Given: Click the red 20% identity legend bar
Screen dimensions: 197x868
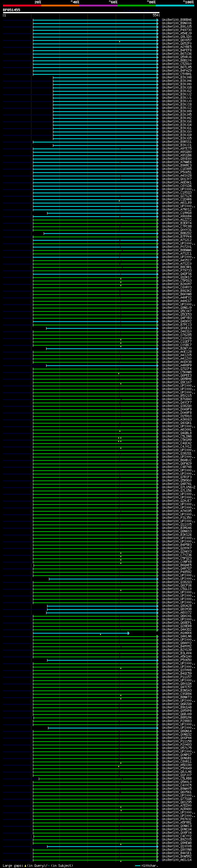Looking at the screenshot, I should click(22, 6).
